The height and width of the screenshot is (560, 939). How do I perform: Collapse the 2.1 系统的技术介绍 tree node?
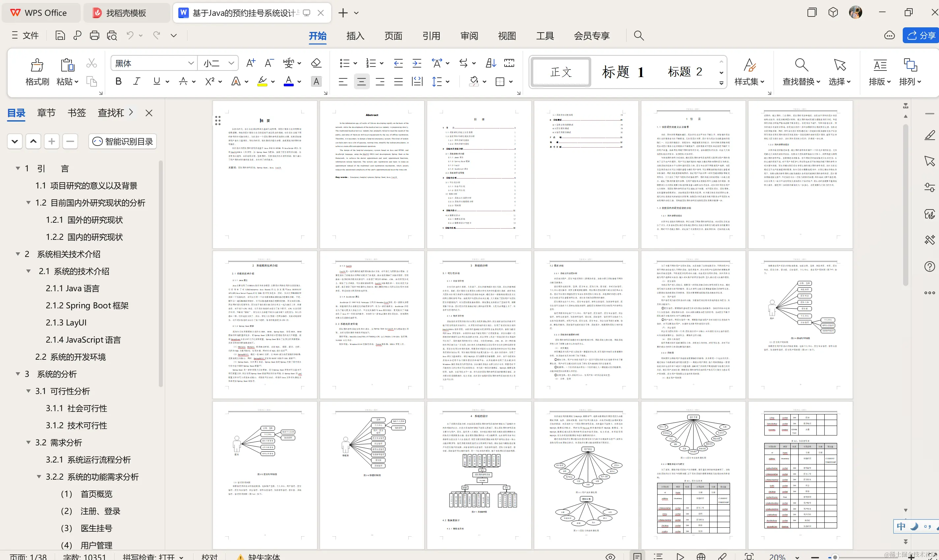(28, 271)
